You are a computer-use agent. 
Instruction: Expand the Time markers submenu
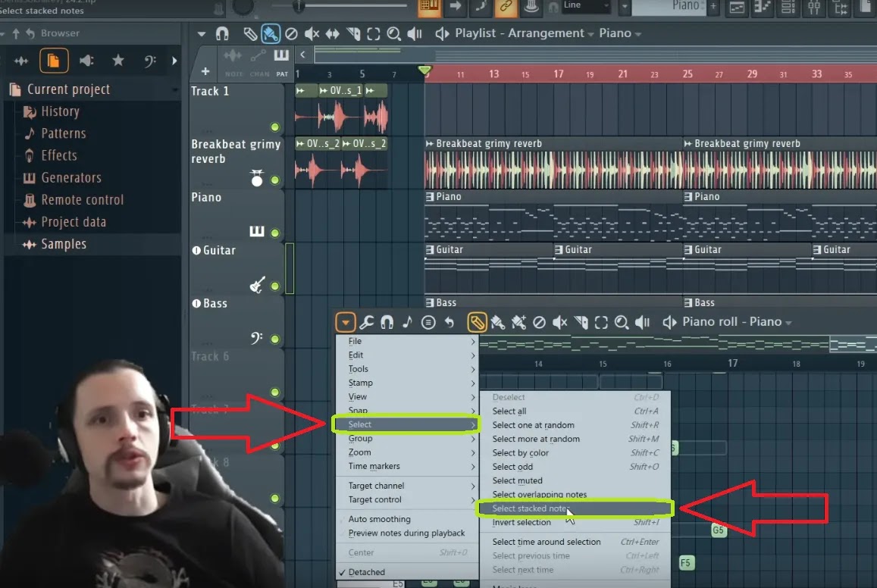tap(407, 466)
